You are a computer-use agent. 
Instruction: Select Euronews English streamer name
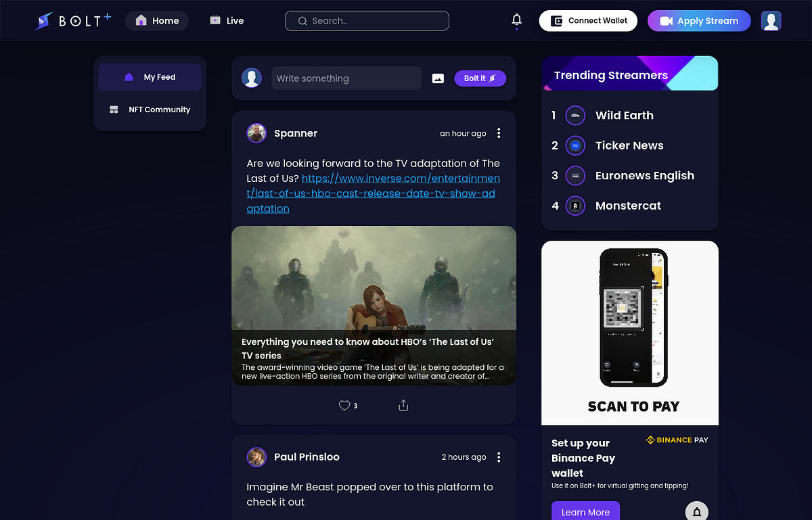coord(645,176)
